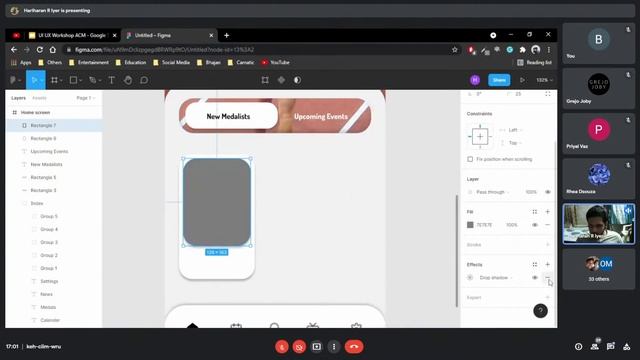Start the prototype Present play button
640x360 pixels.
(x=522, y=80)
